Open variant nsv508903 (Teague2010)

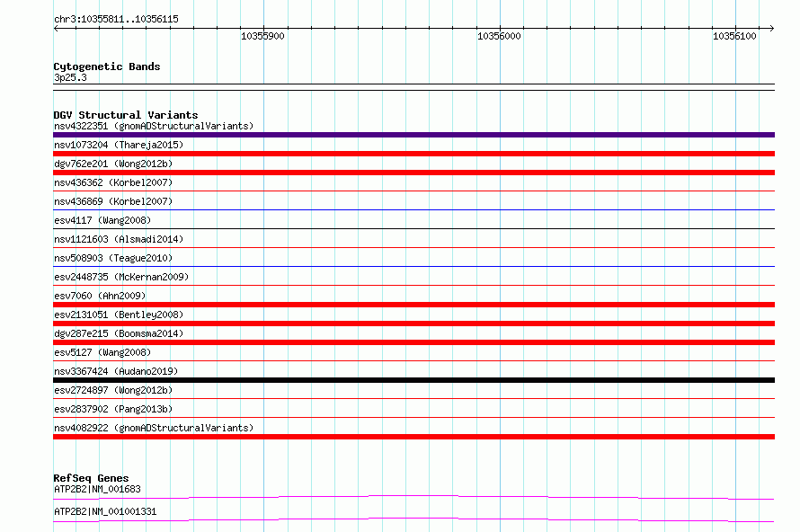(x=113, y=258)
